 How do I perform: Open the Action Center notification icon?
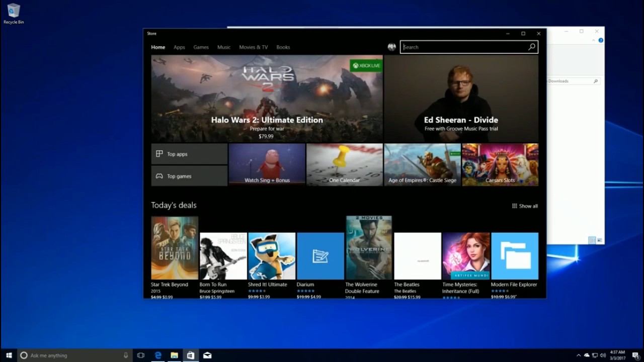(x=635, y=355)
